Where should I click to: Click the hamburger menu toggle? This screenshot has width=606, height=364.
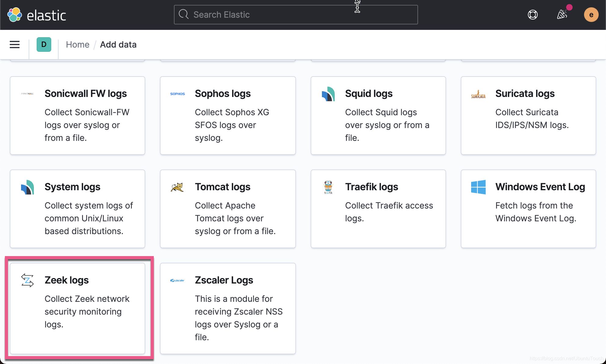point(14,44)
